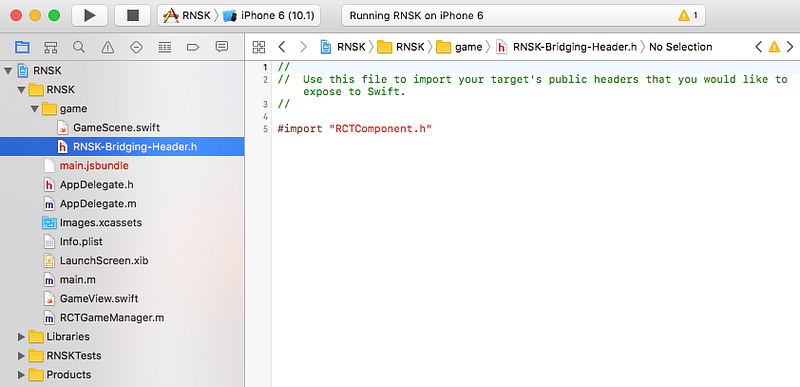Open the Debug navigator
This screenshot has height=387, width=800.
(164, 47)
